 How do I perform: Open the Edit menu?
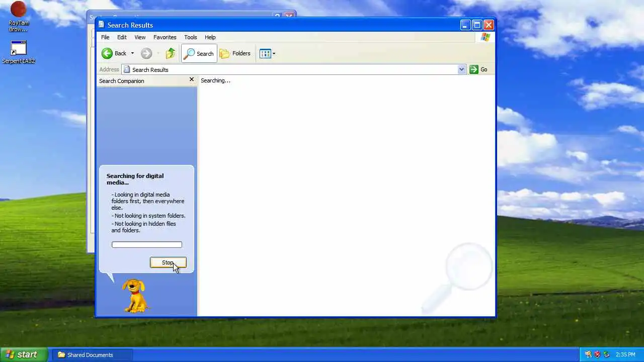122,37
